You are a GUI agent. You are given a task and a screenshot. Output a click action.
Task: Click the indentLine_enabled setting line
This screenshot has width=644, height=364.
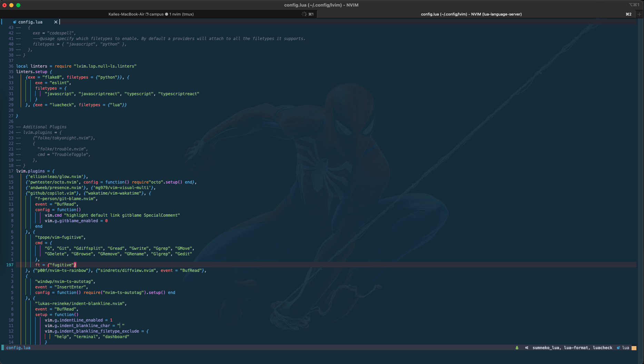pos(79,320)
